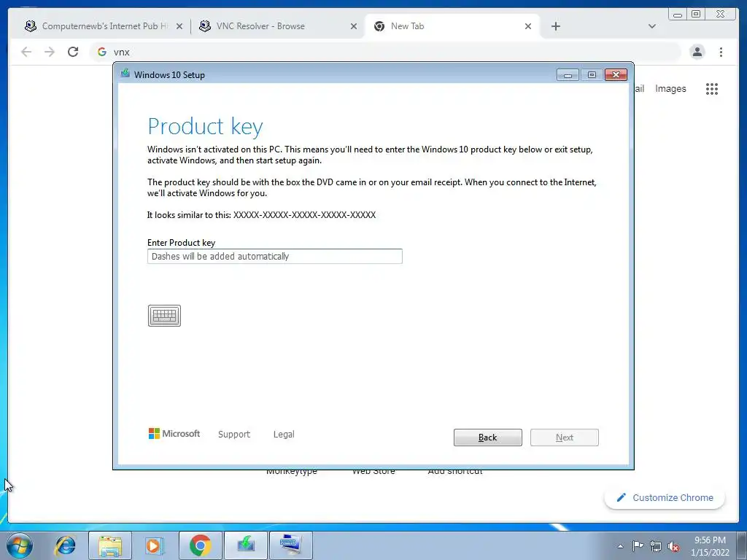
Task: Go Back in Windows 10 Setup
Action: coord(488,437)
